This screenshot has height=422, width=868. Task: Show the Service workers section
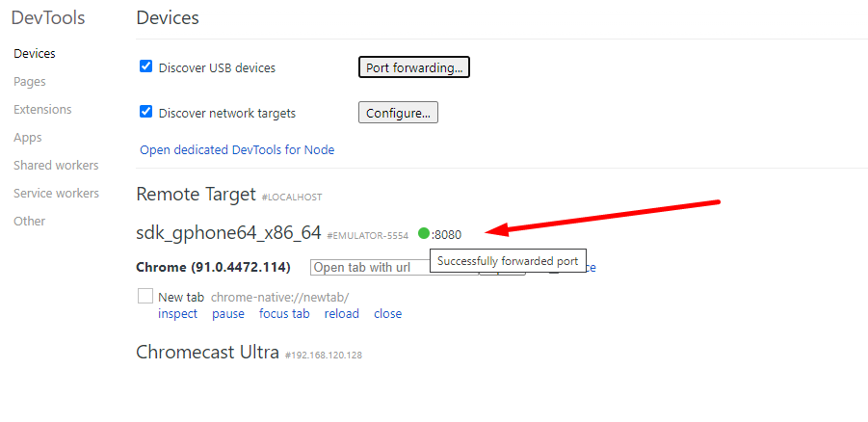pos(56,194)
